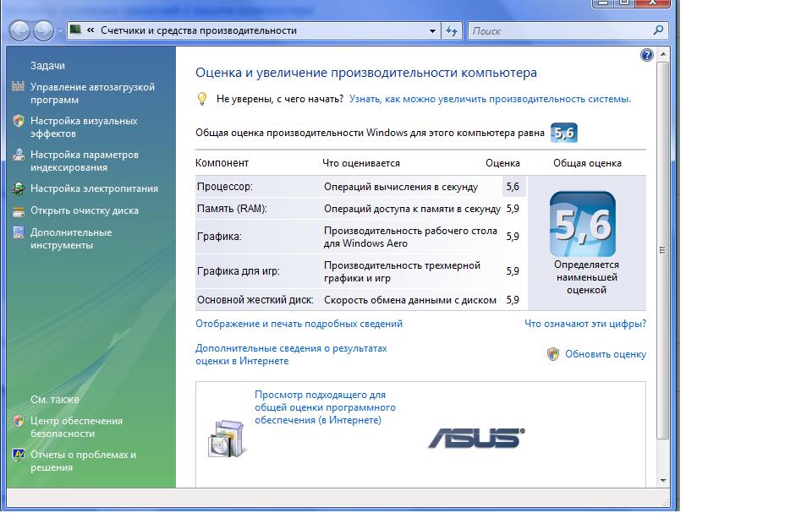Click the vertical scrollbar thumb
The height and width of the screenshot is (513, 812).
tap(663, 250)
